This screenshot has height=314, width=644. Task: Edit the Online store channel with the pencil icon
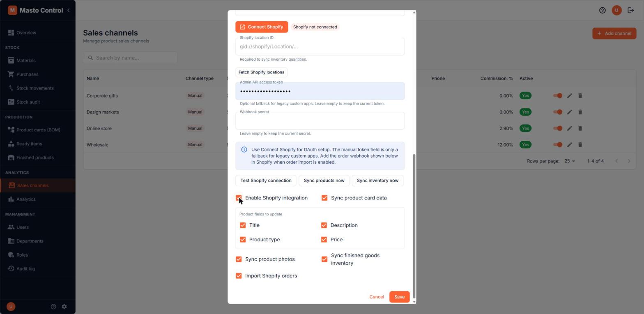(x=569, y=128)
